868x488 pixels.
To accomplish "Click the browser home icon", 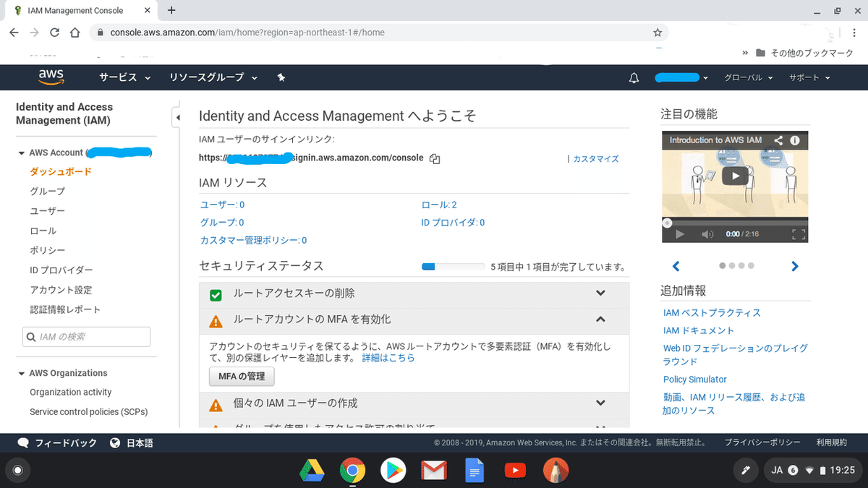I will coord(75,33).
